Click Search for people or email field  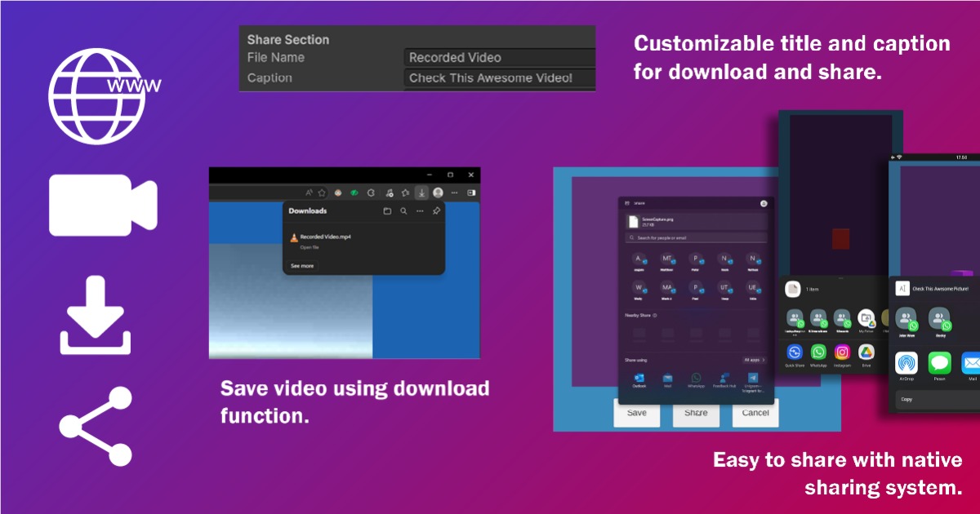coord(696,237)
